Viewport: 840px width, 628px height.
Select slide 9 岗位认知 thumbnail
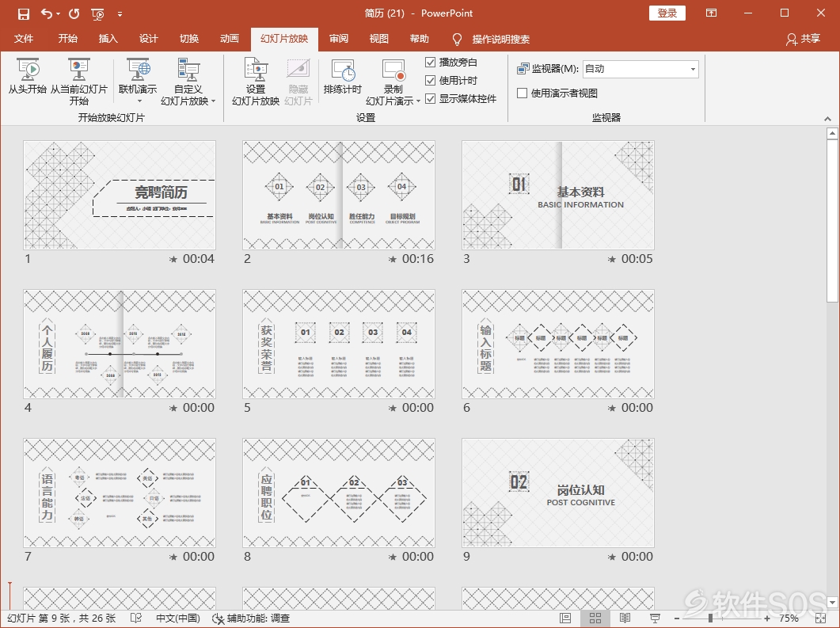coord(558,493)
